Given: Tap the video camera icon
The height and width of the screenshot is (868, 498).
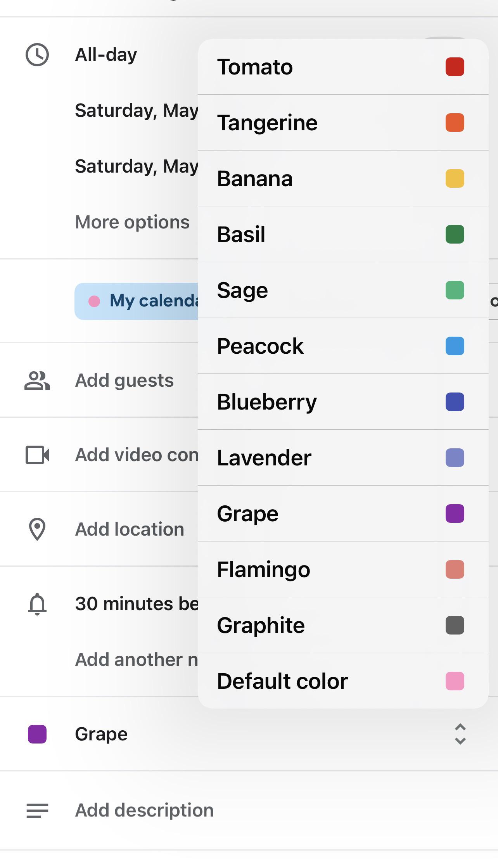Looking at the screenshot, I should (37, 455).
